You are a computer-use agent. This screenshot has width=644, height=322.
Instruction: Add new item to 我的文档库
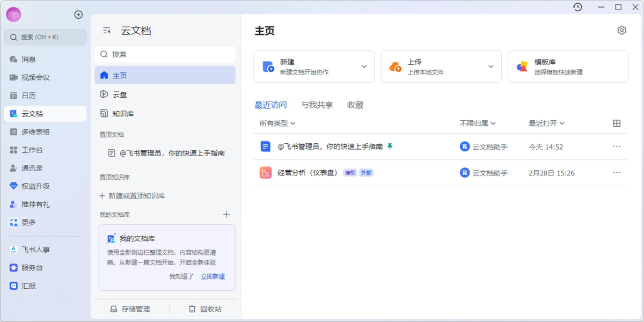pos(226,215)
